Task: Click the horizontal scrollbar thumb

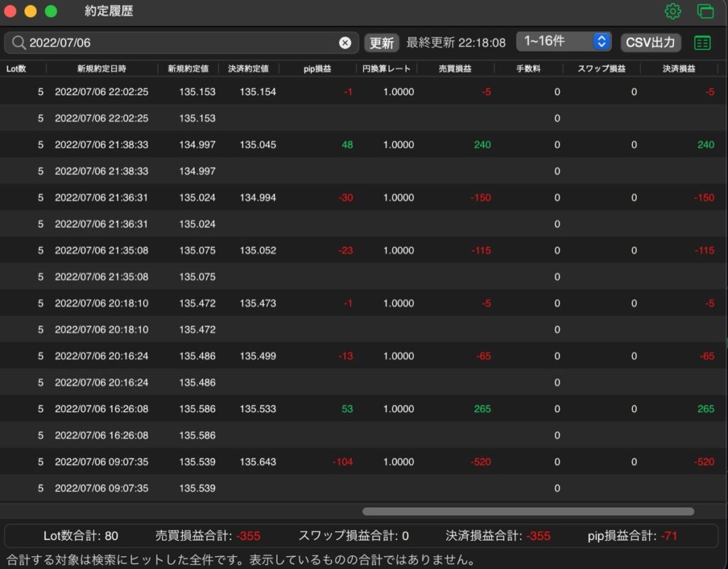Action: tap(528, 511)
